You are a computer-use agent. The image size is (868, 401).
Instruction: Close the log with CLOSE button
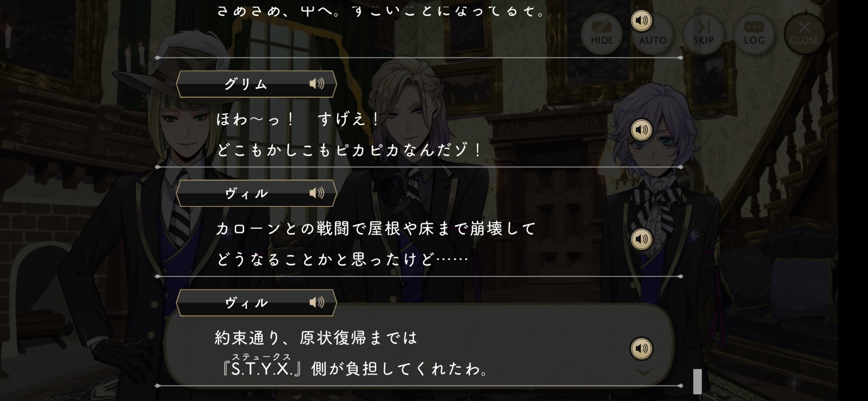click(804, 33)
